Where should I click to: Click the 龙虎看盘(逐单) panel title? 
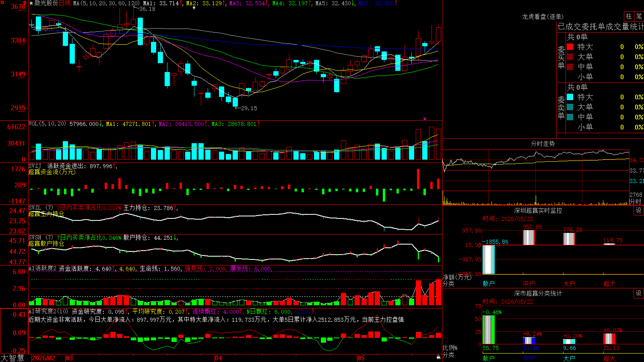[543, 16]
